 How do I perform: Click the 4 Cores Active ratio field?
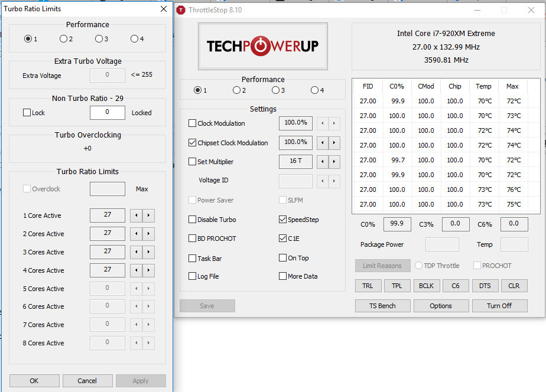pos(108,270)
